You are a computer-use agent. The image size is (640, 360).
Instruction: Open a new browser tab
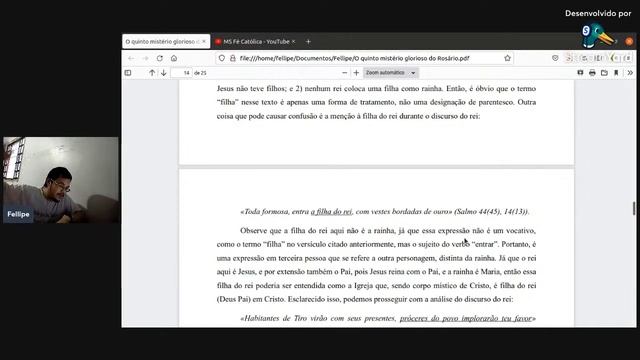point(308,42)
